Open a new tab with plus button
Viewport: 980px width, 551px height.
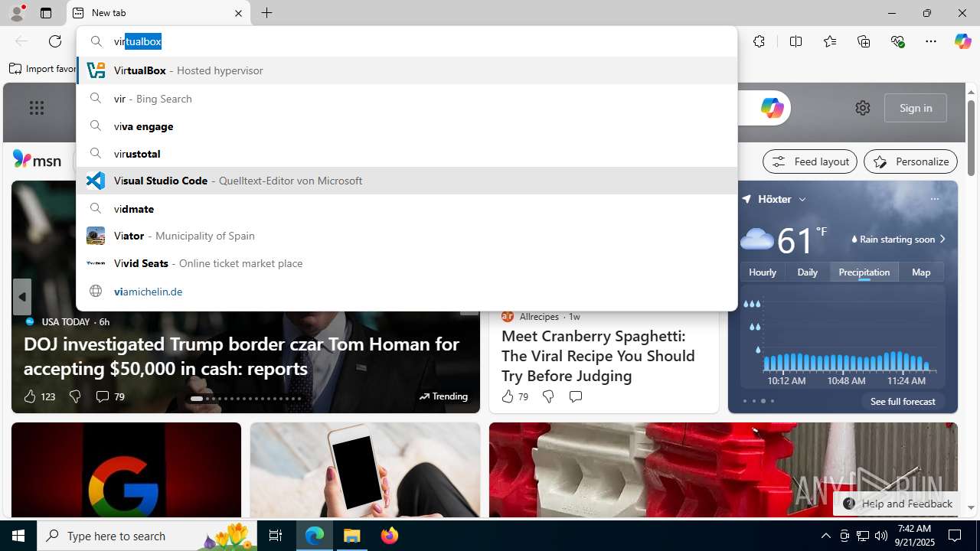coord(267,13)
